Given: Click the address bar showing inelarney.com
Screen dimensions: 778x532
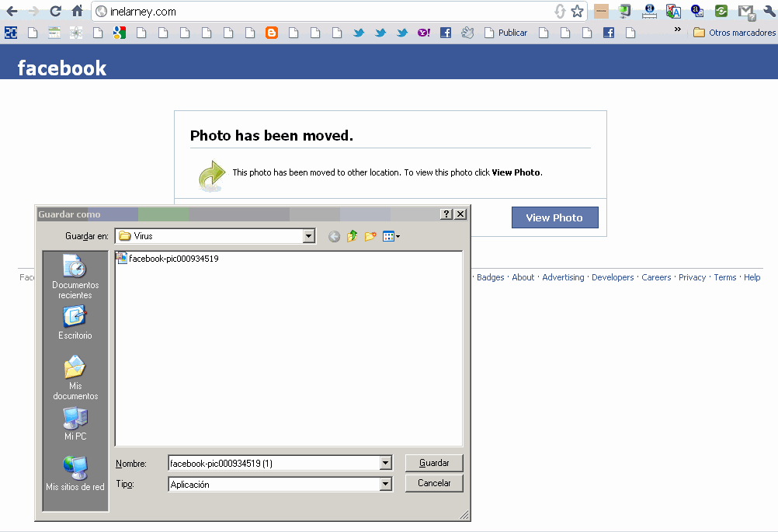Looking at the screenshot, I should click(x=328, y=12).
